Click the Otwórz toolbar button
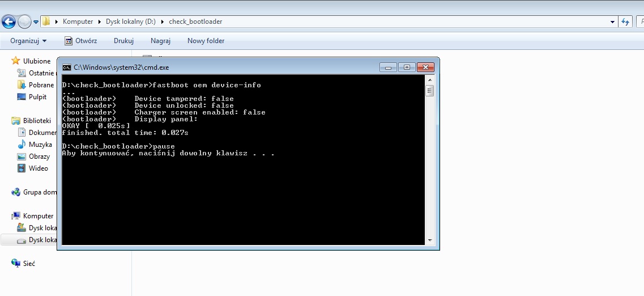 click(x=80, y=41)
